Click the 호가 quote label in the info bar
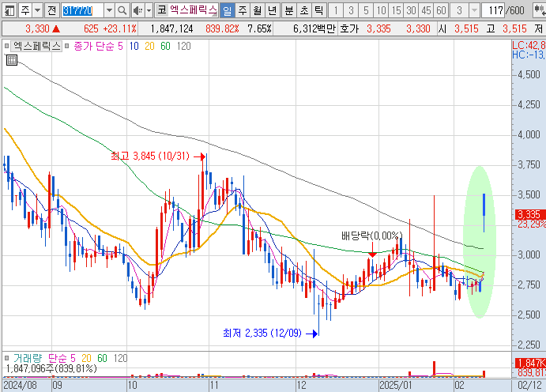The height and width of the screenshot is (392, 546). click(x=349, y=28)
